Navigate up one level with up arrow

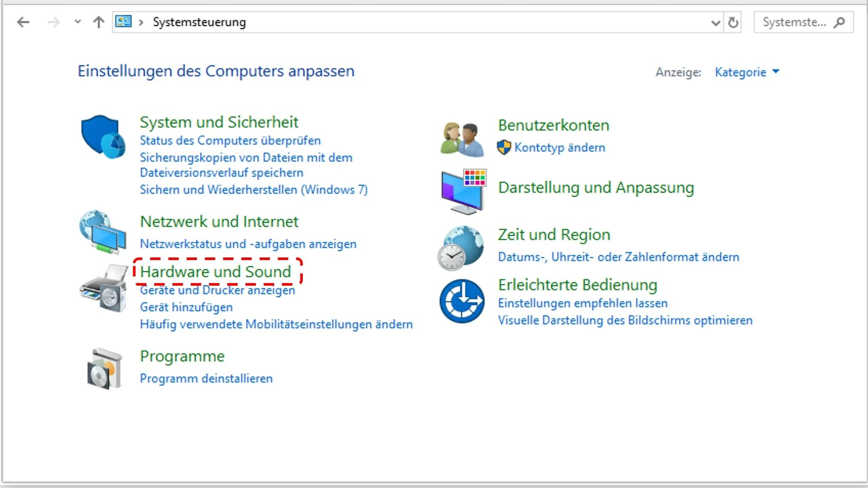(99, 22)
